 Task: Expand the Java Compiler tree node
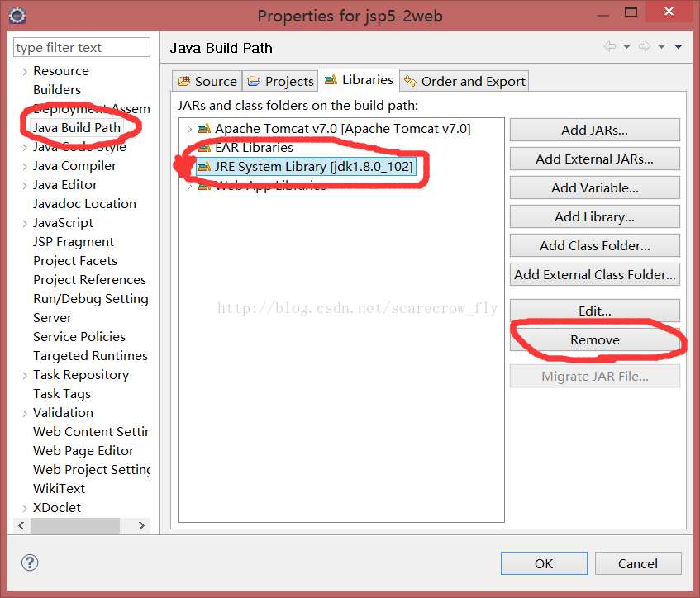point(25,167)
